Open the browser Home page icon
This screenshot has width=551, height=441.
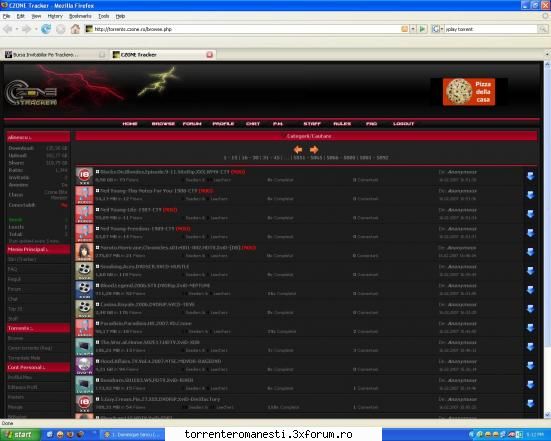pos(75,29)
